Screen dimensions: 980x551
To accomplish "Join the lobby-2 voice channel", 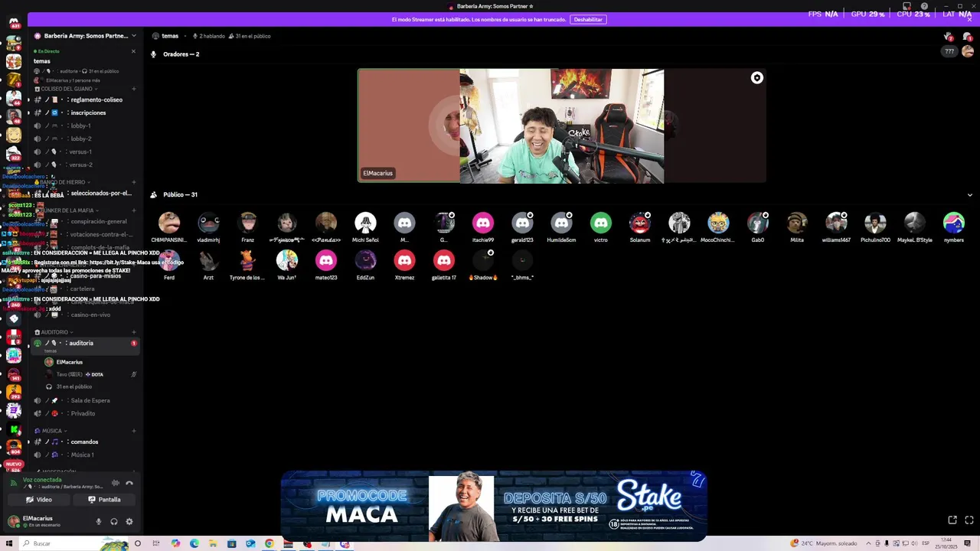I will (x=84, y=139).
